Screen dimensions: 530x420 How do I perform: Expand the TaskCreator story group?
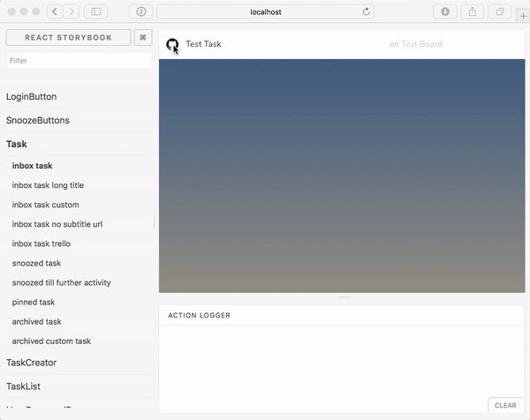point(32,363)
